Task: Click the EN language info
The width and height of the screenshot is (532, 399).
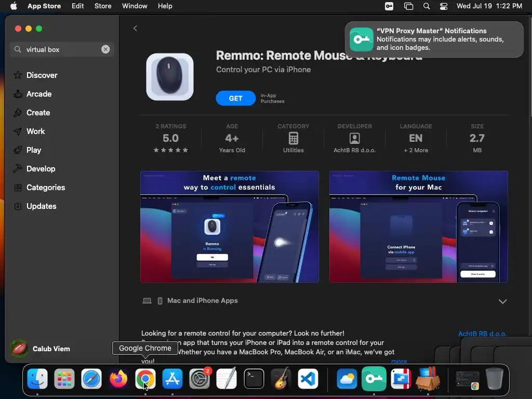Action: tap(416, 138)
